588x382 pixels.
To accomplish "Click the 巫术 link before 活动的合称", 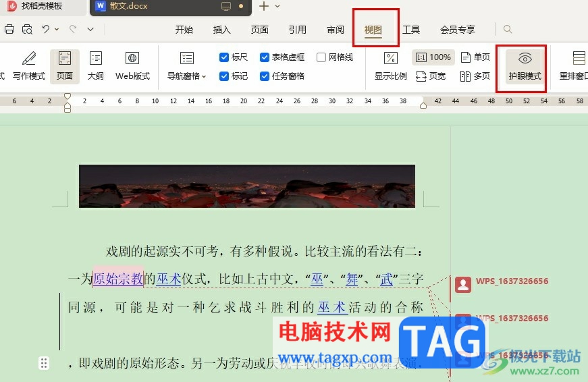I will click(x=332, y=307).
